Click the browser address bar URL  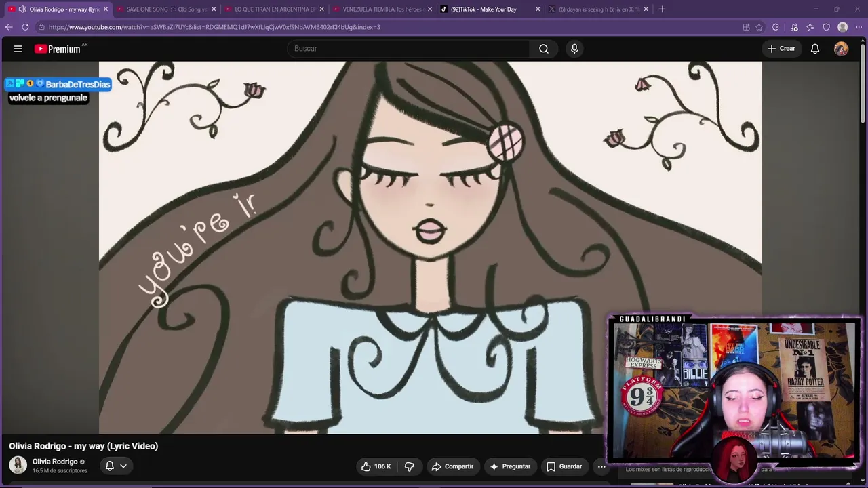click(214, 27)
